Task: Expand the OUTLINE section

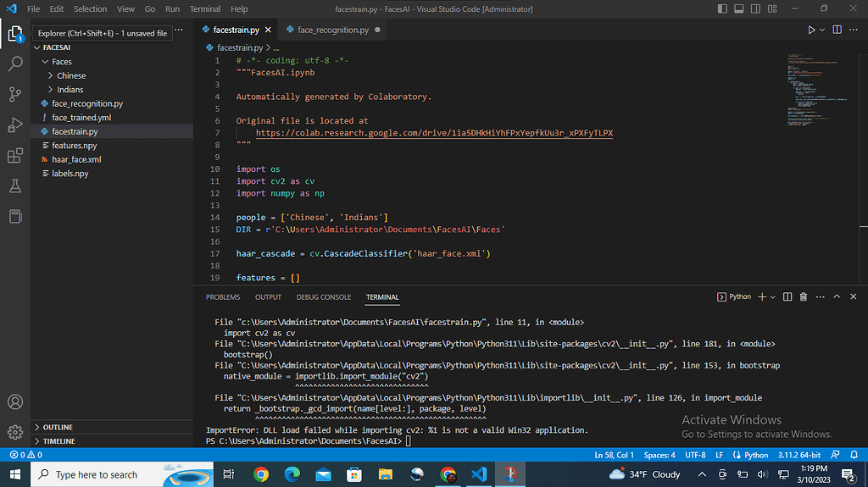Action: 58,428
